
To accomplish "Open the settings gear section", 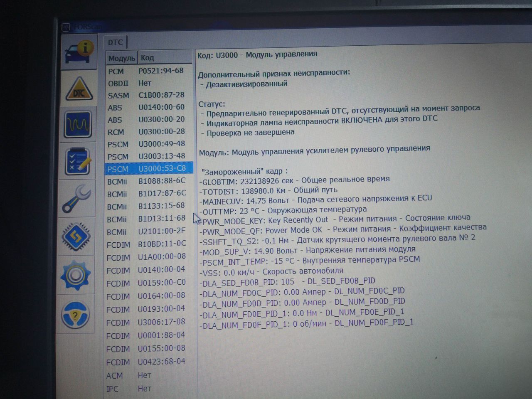I will (x=75, y=275).
